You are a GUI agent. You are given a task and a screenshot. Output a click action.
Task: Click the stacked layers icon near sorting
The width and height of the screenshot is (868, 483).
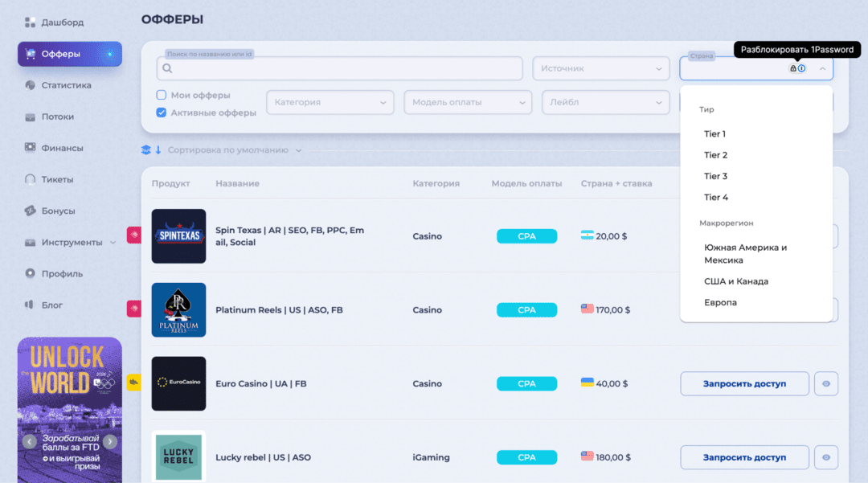pos(145,149)
